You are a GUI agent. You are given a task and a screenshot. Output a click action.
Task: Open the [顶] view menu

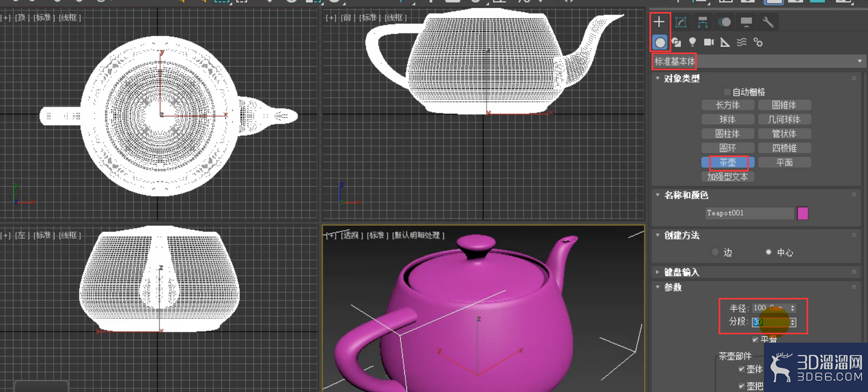(x=22, y=18)
